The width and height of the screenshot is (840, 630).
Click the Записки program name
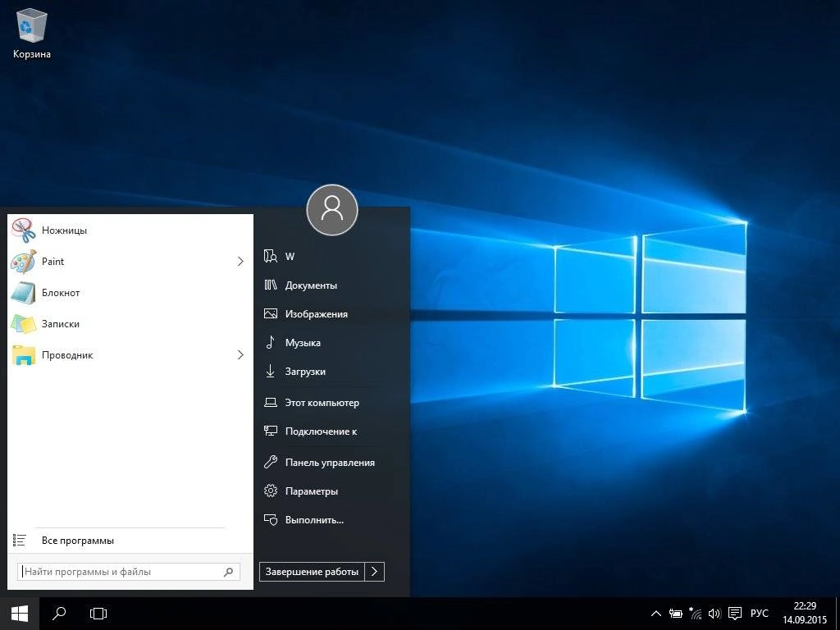tap(61, 323)
